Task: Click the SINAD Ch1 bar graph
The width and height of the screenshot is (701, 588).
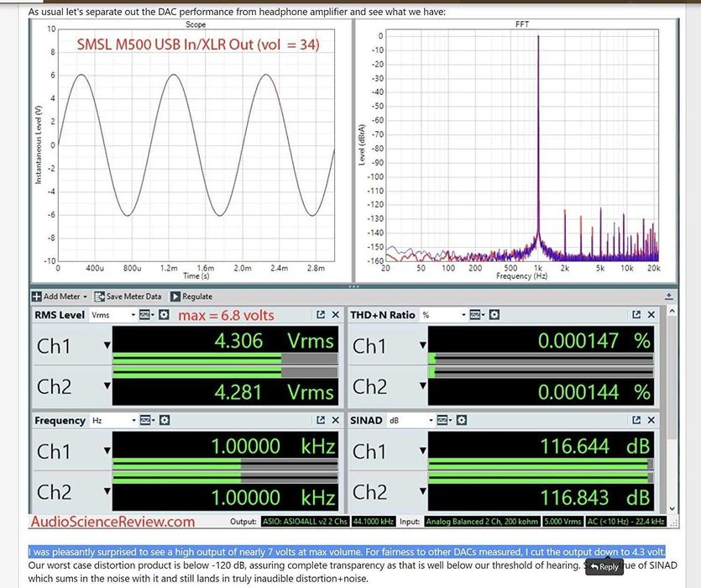Action: tap(541, 464)
